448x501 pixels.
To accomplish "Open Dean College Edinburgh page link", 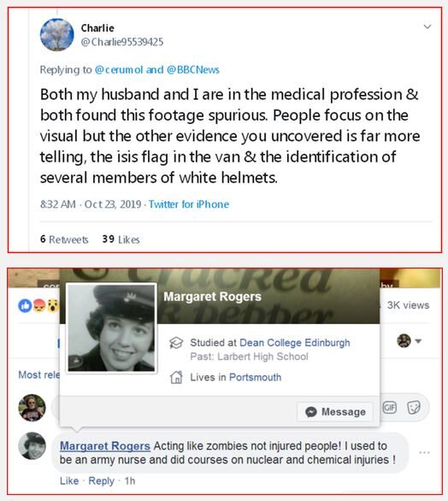I will (x=295, y=343).
